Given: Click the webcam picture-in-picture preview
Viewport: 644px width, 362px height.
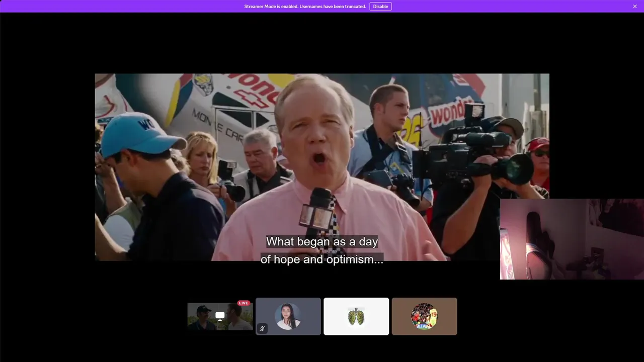Looking at the screenshot, I should pos(572,239).
